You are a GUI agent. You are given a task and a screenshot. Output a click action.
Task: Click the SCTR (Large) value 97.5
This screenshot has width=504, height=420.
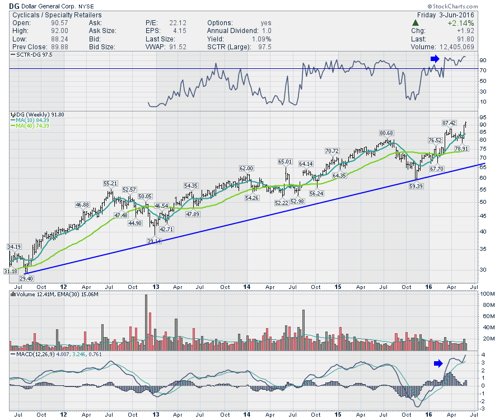[x=264, y=47]
